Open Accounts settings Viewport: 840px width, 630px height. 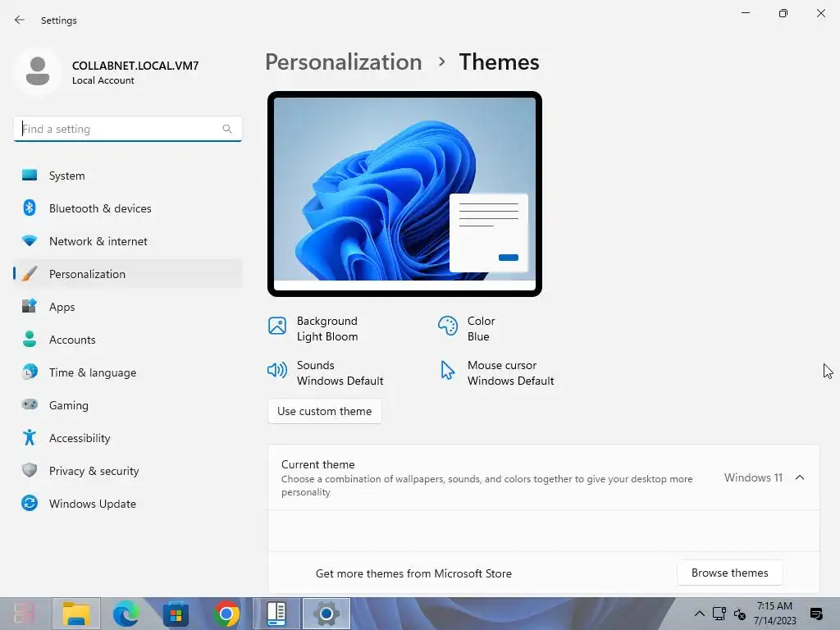coord(127,340)
